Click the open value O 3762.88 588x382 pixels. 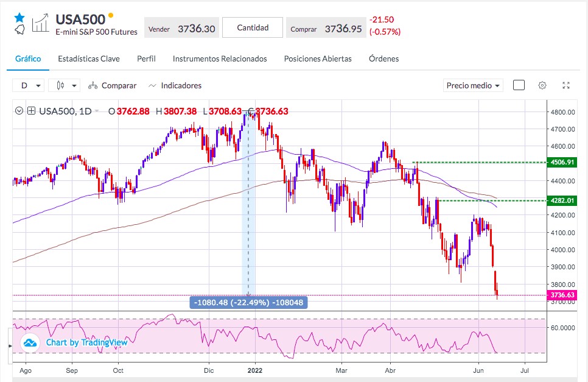tap(128, 111)
